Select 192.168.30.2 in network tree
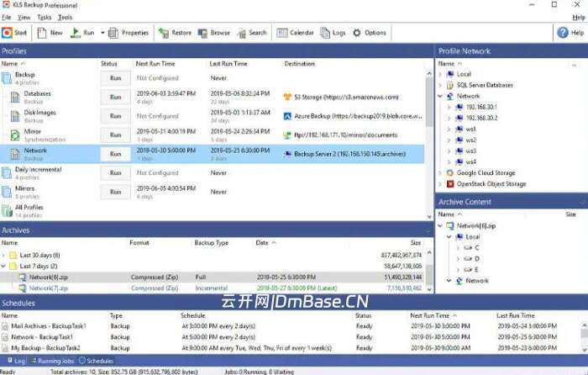Viewport: 588px width, 375px height. coord(481,118)
